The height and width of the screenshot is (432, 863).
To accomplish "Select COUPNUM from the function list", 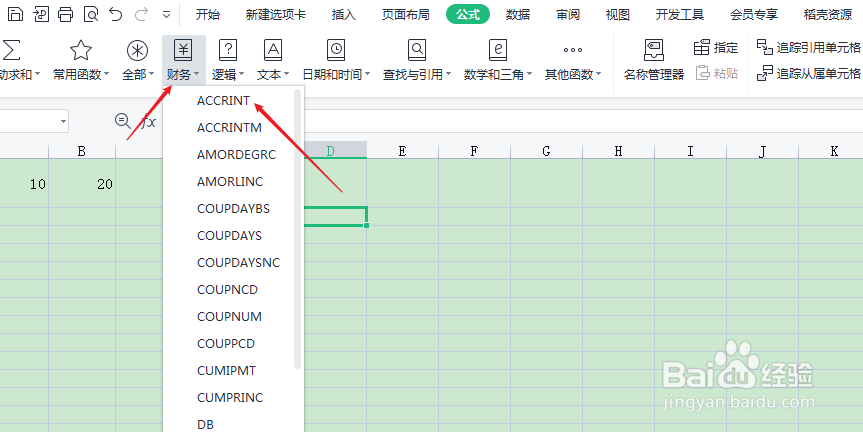I will click(x=230, y=316).
